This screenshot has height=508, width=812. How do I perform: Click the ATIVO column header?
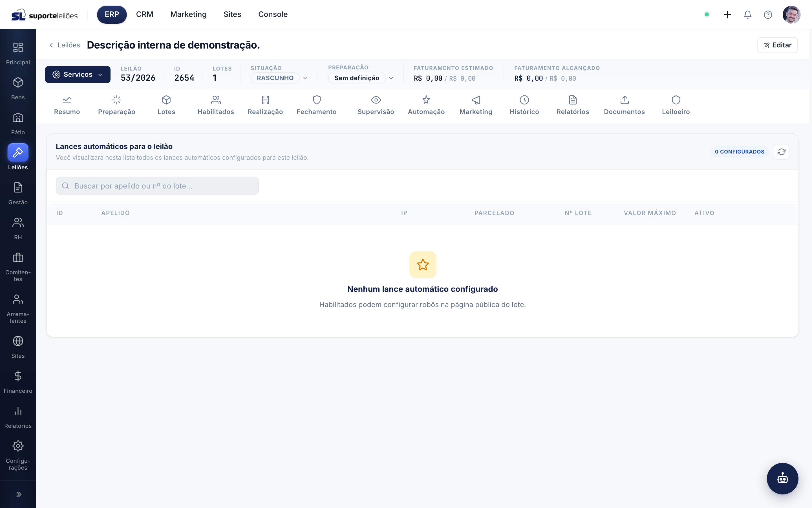704,213
